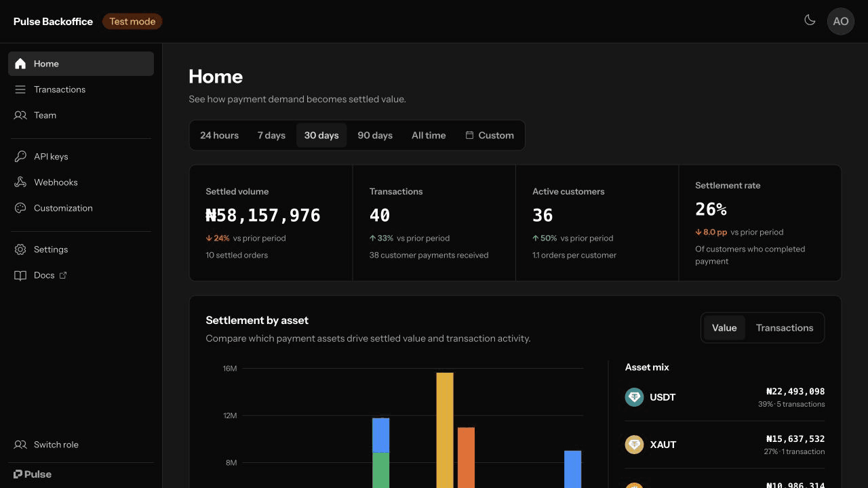Select the 30 days range

(321, 136)
